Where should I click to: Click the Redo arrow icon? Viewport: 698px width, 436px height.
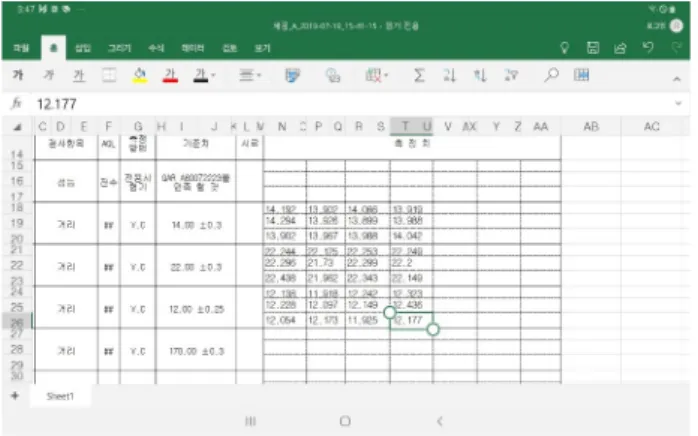(x=677, y=47)
